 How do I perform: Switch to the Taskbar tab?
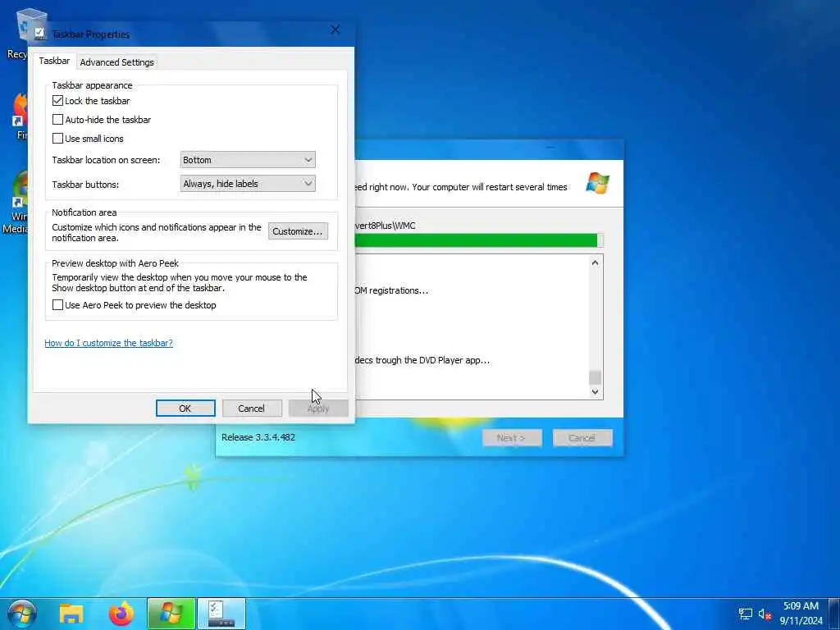tap(54, 61)
